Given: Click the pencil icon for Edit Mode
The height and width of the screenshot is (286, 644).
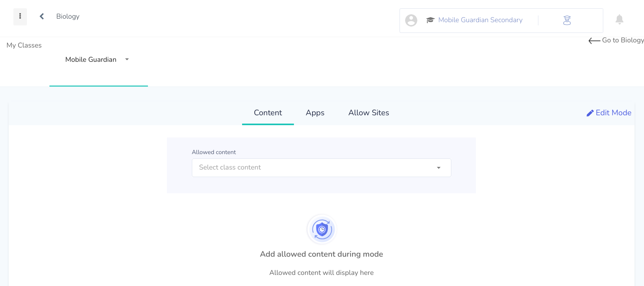Looking at the screenshot, I should point(590,113).
